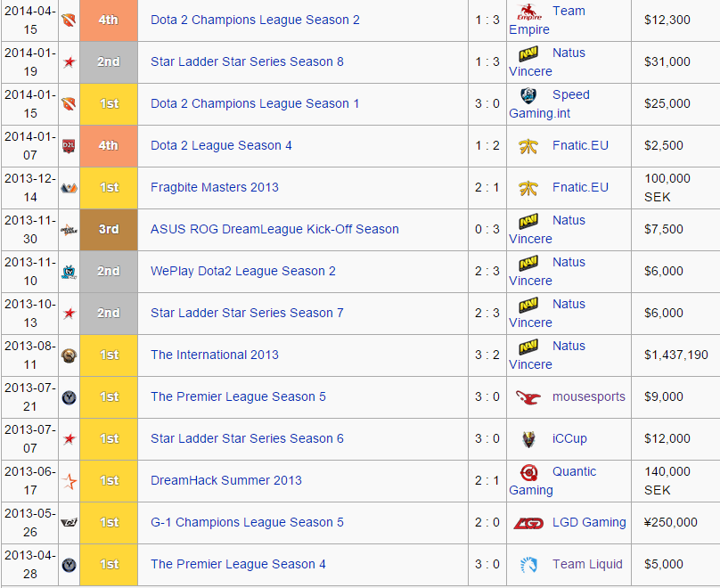Click tournament icon beside The International 2013

coord(69,355)
